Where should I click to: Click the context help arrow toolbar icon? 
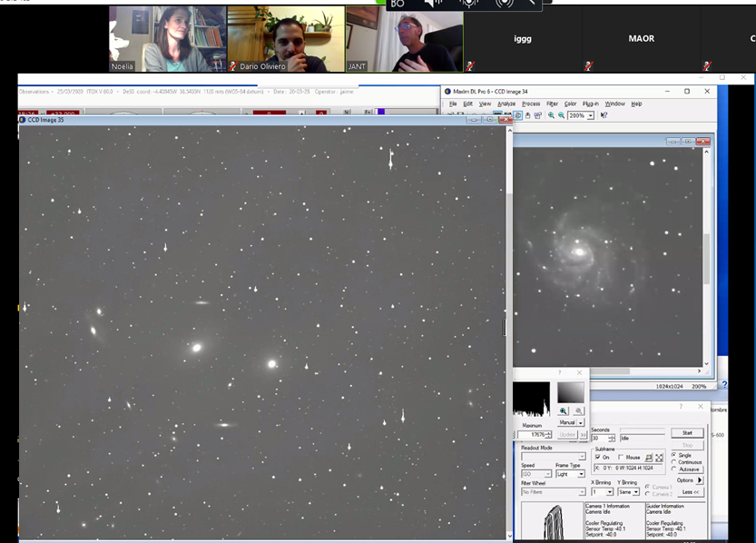pyautogui.click(x=604, y=115)
